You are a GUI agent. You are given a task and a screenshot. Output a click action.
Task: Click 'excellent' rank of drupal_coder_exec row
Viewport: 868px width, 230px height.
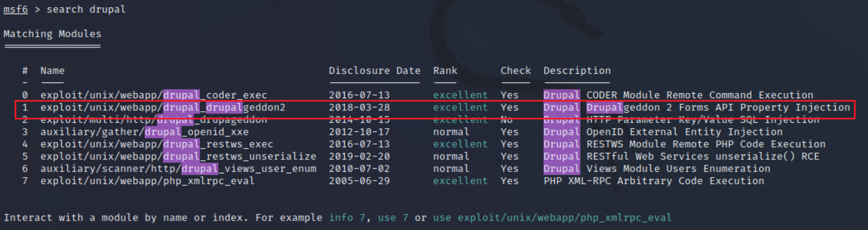[x=460, y=95]
